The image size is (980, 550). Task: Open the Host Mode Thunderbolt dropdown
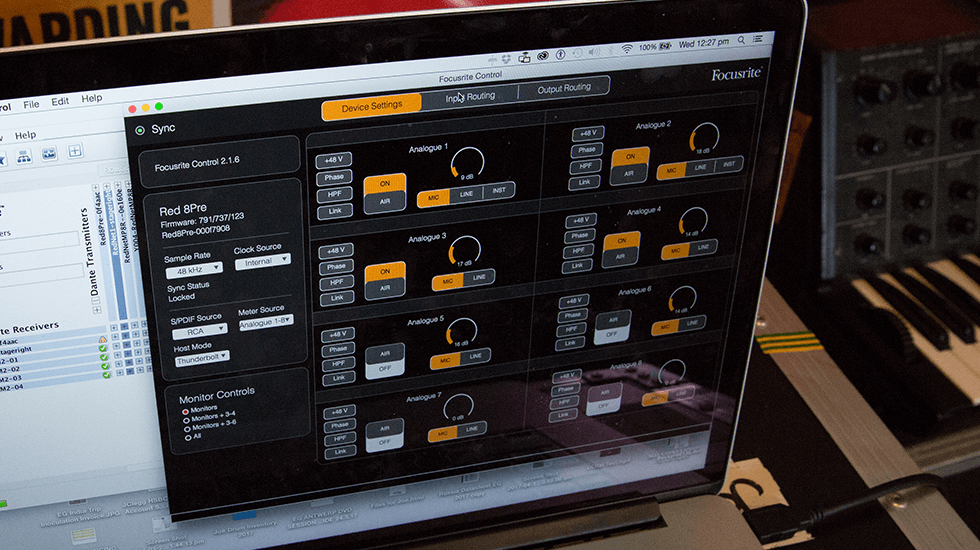[x=202, y=355]
